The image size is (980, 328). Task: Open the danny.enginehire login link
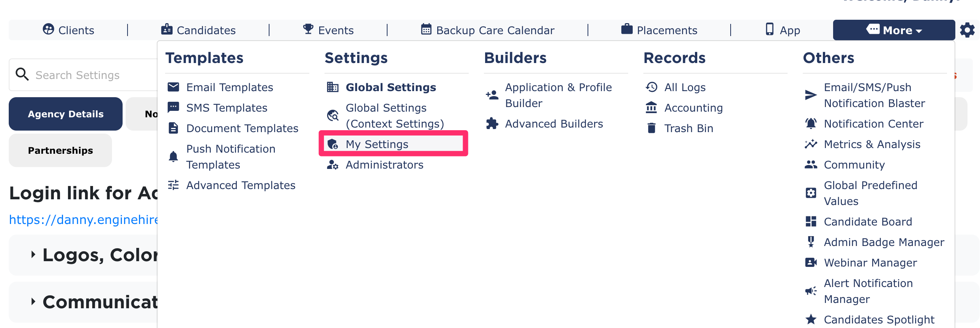pyautogui.click(x=84, y=219)
